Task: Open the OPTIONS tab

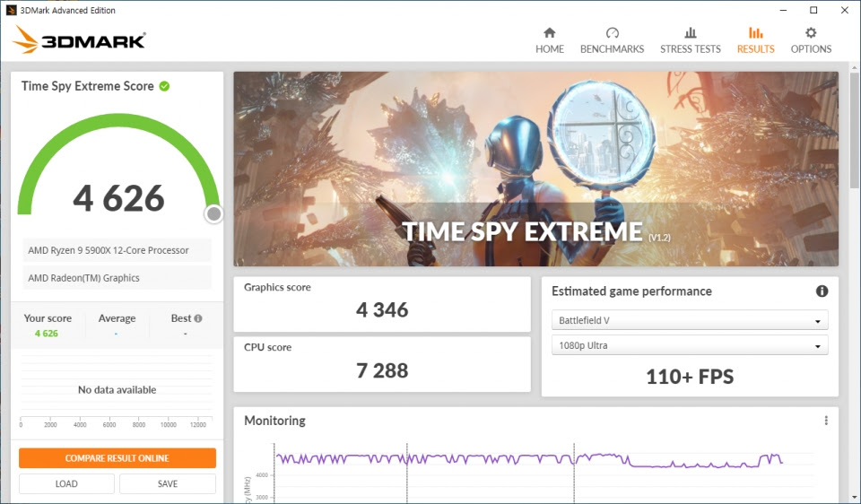Action: point(811,40)
